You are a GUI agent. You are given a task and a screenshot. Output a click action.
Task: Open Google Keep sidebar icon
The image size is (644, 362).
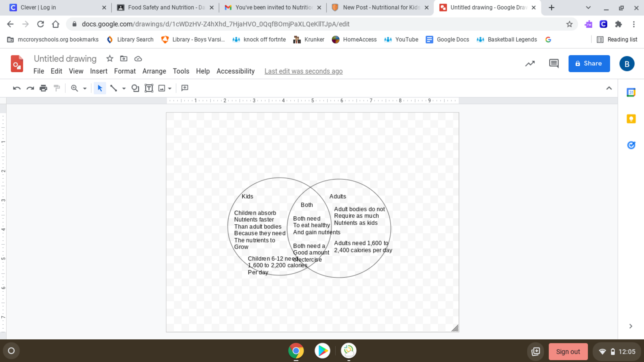tap(631, 119)
